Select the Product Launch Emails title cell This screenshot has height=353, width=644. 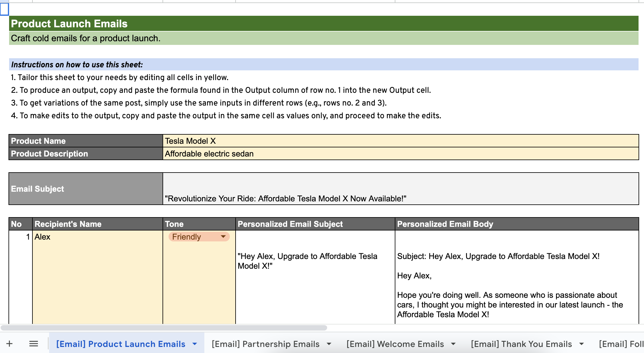pos(324,24)
